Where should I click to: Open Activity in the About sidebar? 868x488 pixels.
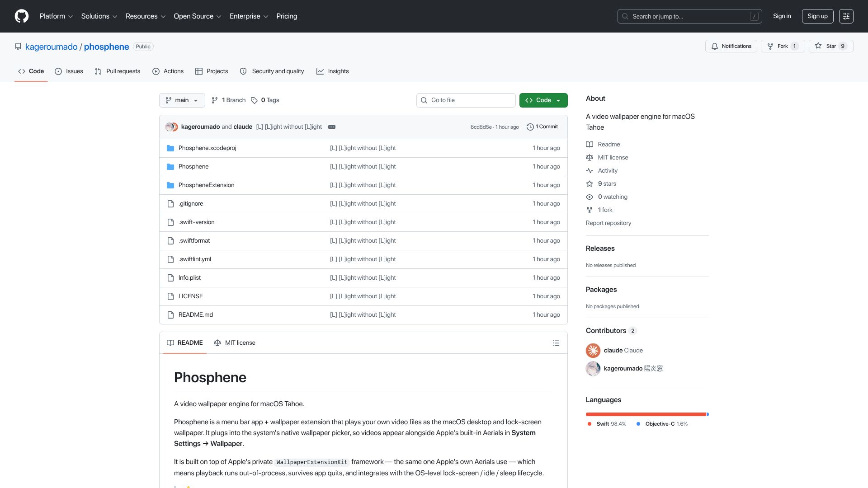(x=602, y=171)
